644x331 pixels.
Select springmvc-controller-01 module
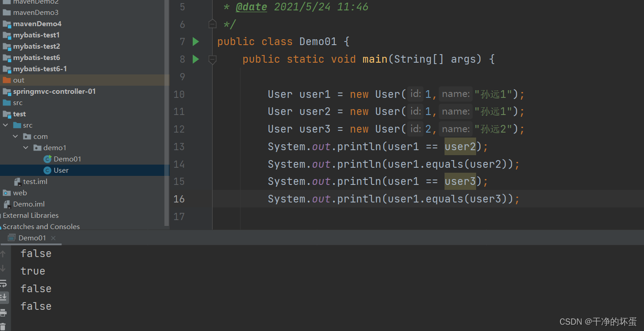[x=54, y=92]
